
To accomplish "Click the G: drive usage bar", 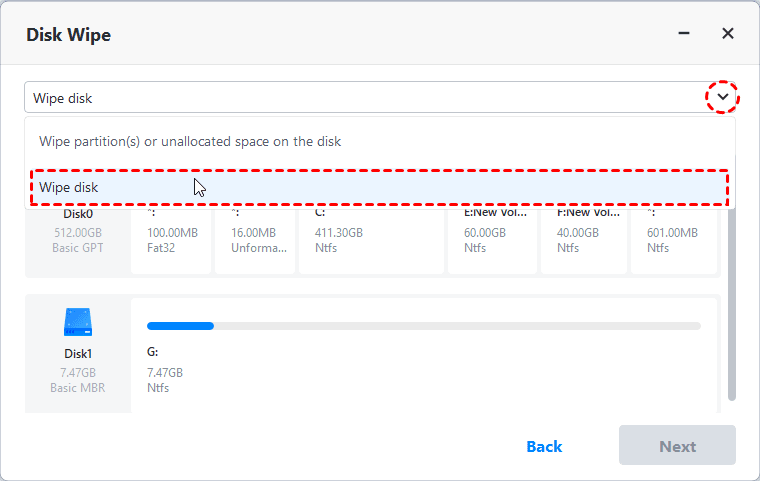I will 423,325.
